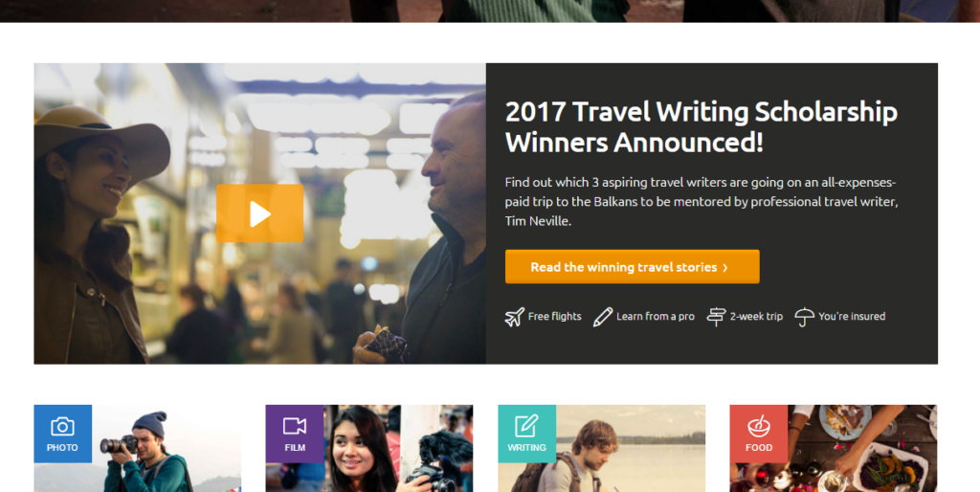The width and height of the screenshot is (980, 492).
Task: Click Read the winning travel stories button
Action: (633, 267)
